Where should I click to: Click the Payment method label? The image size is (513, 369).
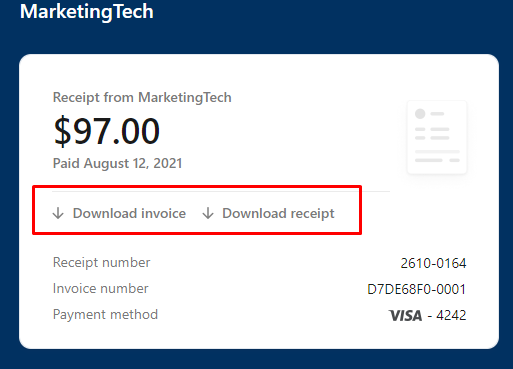point(105,315)
